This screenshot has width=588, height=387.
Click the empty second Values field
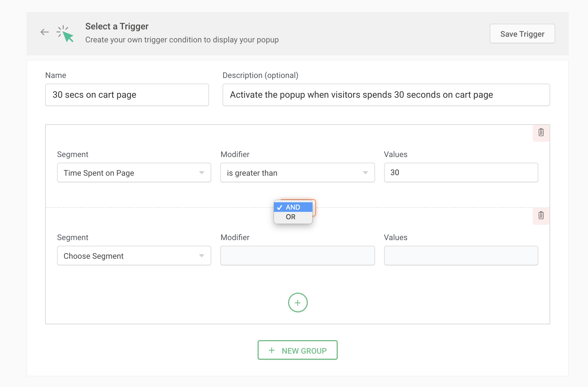(x=461, y=256)
